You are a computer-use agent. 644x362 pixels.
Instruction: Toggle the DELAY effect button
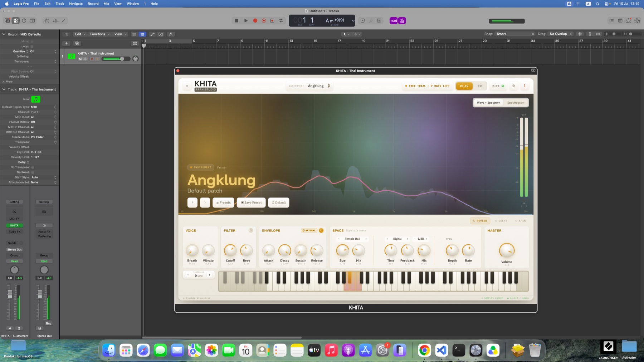[501, 221]
